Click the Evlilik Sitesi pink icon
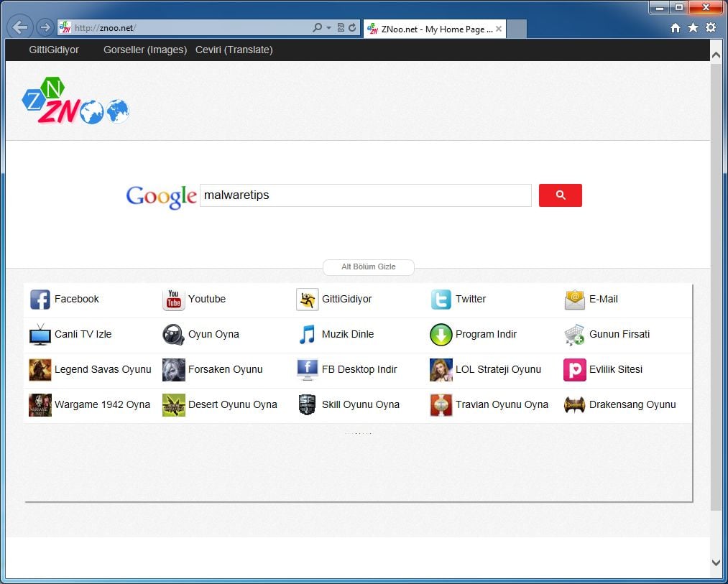Screen dimensions: 728x584 click(x=575, y=370)
